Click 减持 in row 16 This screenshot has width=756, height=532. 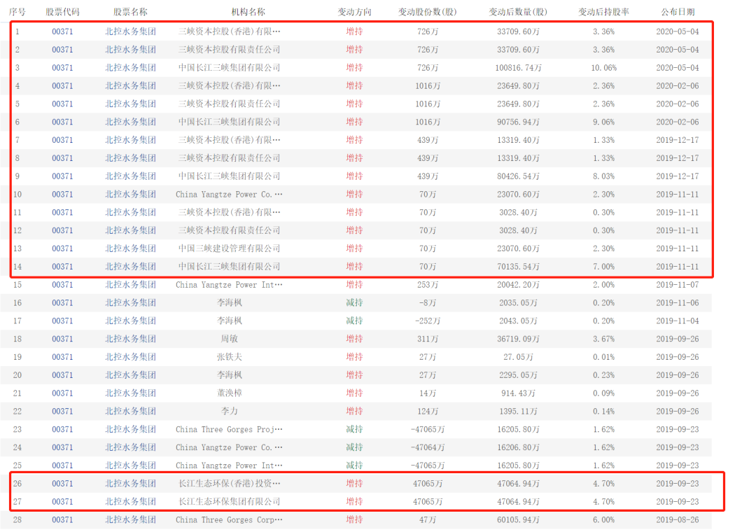click(x=354, y=303)
